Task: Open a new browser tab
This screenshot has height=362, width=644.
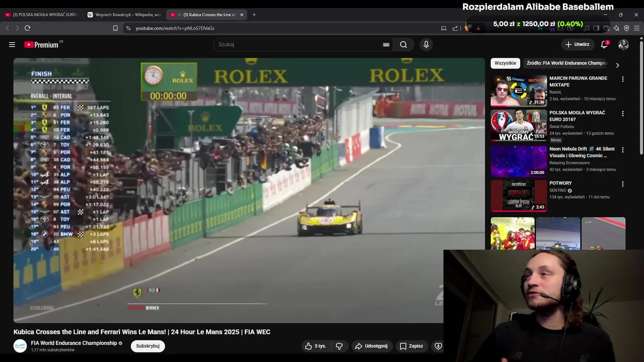Action: [x=254, y=15]
